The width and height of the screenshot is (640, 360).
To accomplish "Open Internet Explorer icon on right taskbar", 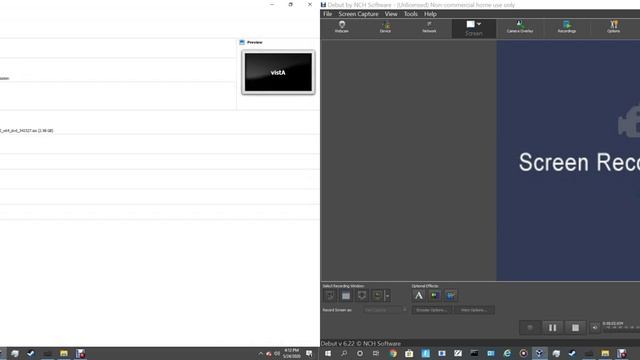I will point(507,353).
